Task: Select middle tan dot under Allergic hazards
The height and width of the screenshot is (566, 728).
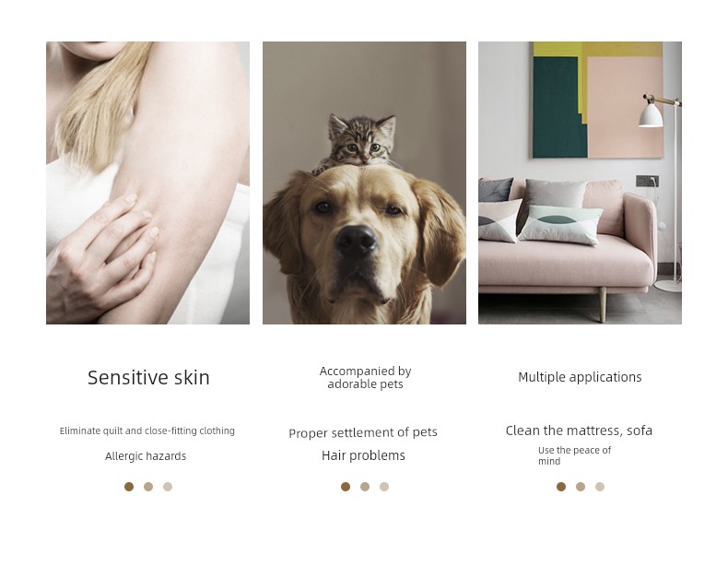Action: [x=148, y=487]
